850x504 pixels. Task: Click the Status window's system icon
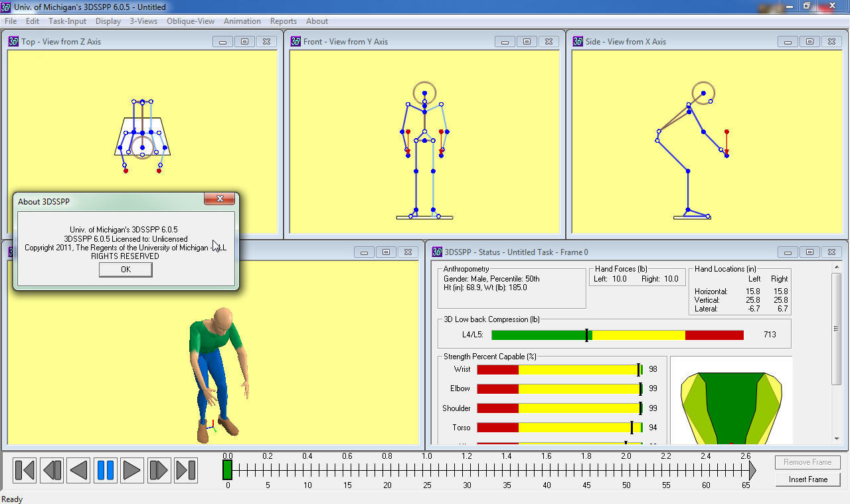tap(437, 252)
